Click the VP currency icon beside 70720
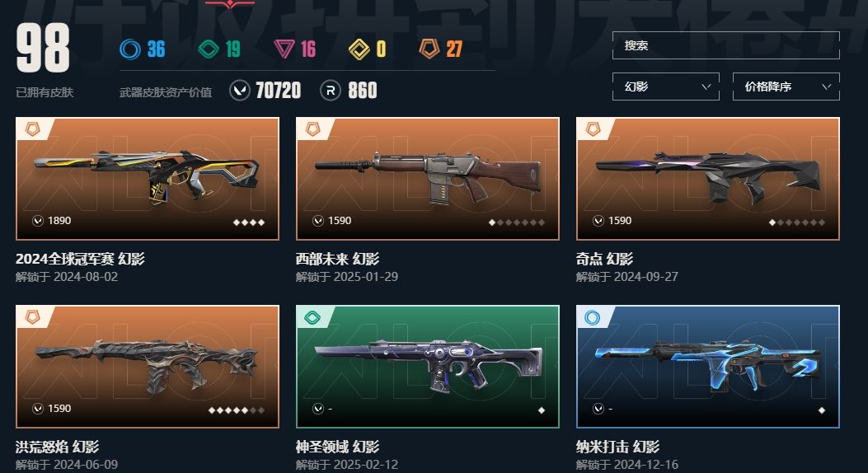Screen dimensions: 868x473 click(240, 90)
